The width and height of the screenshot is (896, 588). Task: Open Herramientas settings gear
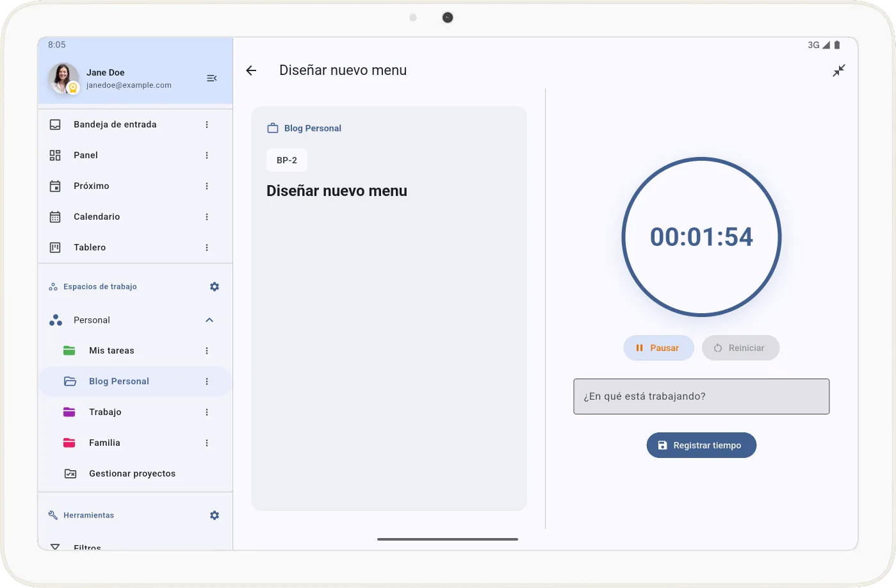tap(215, 515)
